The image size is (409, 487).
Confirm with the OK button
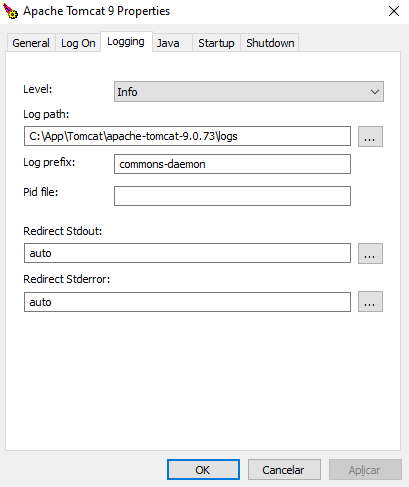[203, 470]
